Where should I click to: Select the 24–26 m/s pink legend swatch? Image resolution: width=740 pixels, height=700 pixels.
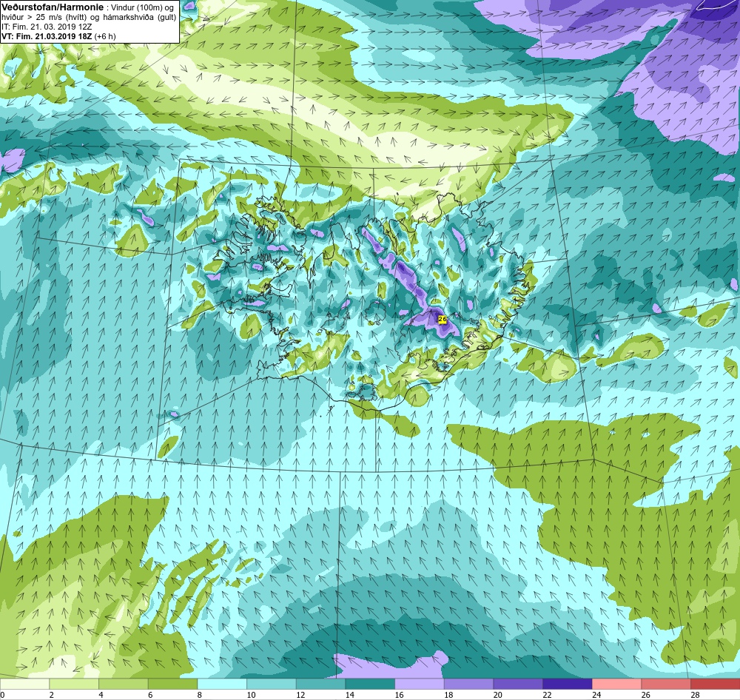pyautogui.click(x=616, y=684)
